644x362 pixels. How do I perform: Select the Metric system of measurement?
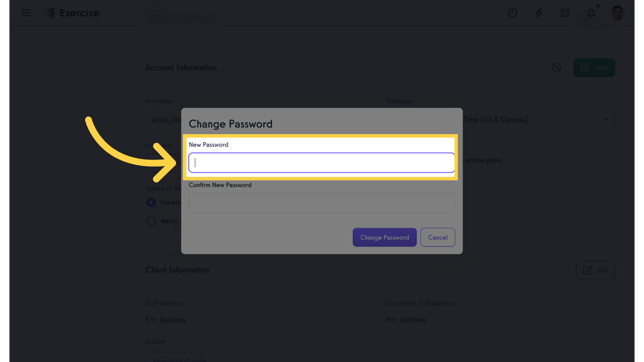pyautogui.click(x=151, y=221)
